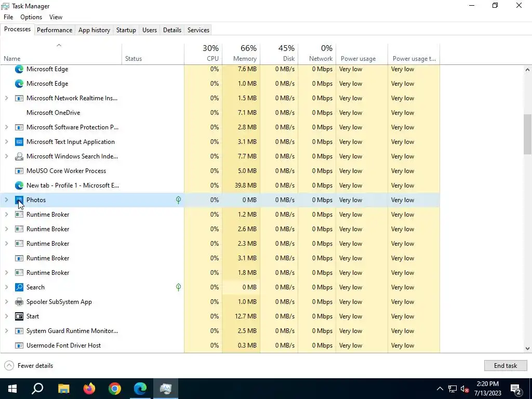Launch Google Chrome from the taskbar
Screen dimensions: 532x399
point(115,389)
